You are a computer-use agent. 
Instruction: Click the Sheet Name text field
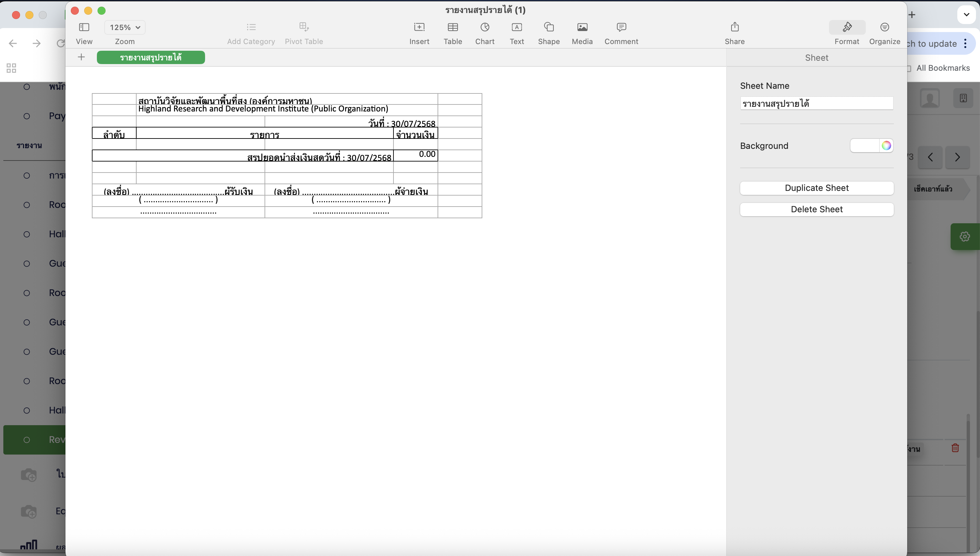816,103
